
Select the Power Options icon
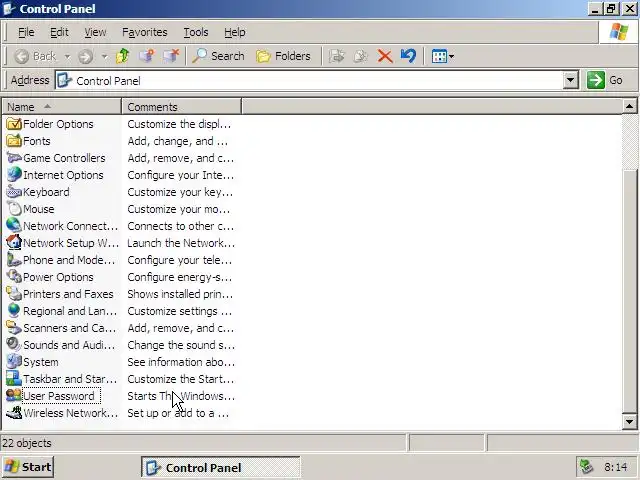pos(14,277)
